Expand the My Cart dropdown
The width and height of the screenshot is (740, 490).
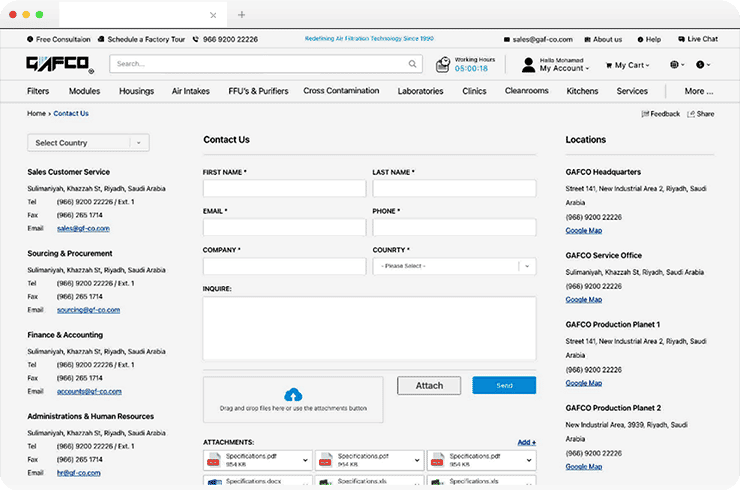[628, 65]
